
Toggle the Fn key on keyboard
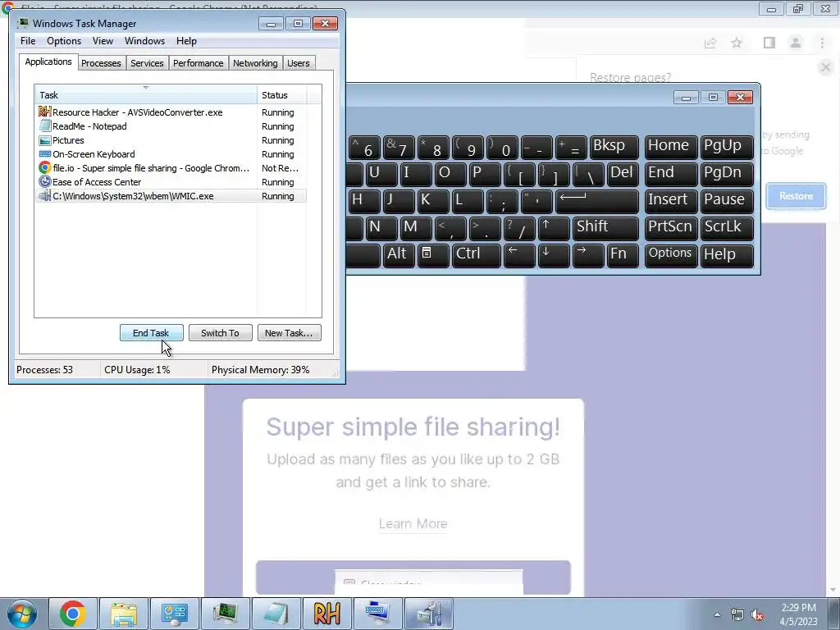[x=623, y=256]
